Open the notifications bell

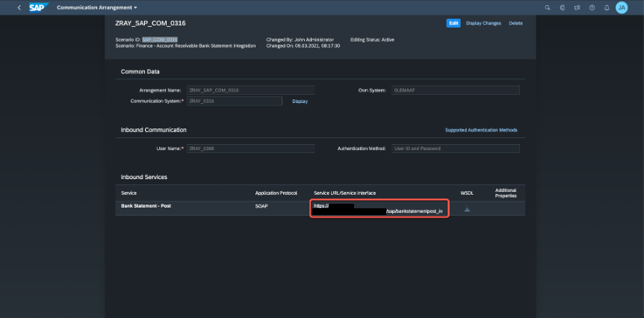pos(606,7)
